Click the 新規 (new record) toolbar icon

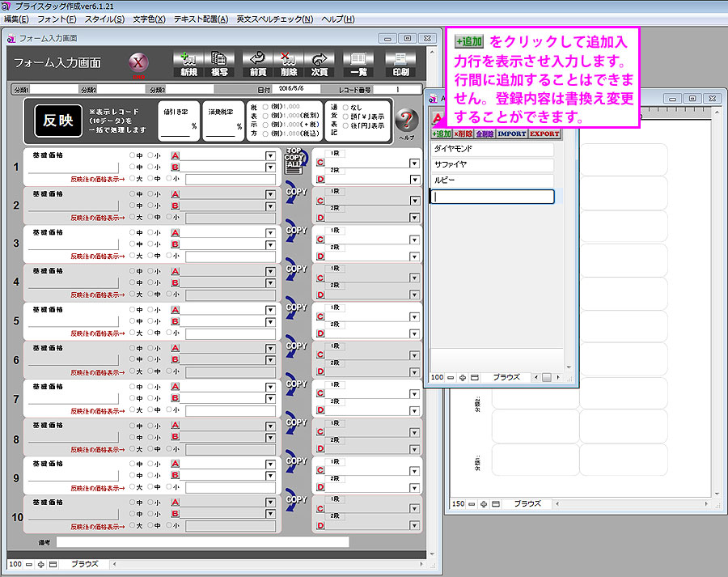[188, 63]
